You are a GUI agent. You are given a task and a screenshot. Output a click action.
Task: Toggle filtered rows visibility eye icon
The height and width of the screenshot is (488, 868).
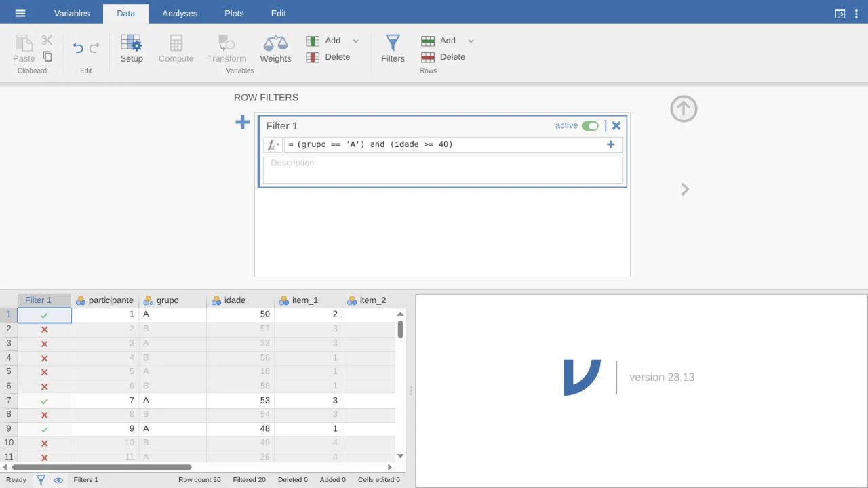click(x=58, y=480)
